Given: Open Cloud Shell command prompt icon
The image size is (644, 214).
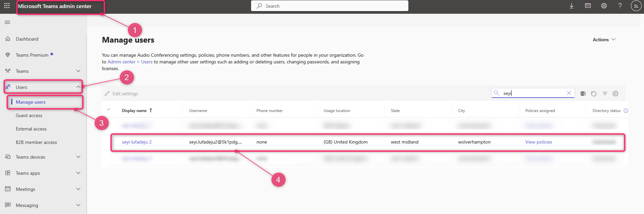Looking at the screenshot, I should click(x=588, y=6).
